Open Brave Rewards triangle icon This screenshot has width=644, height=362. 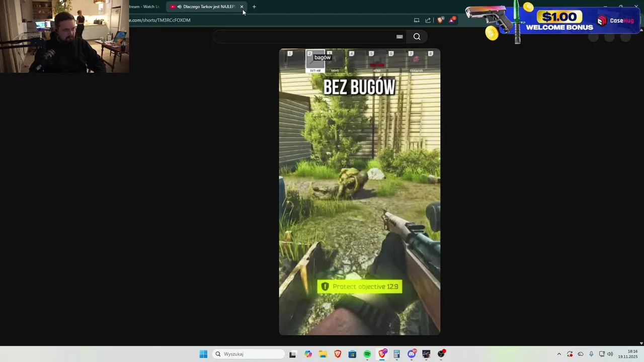tap(452, 20)
